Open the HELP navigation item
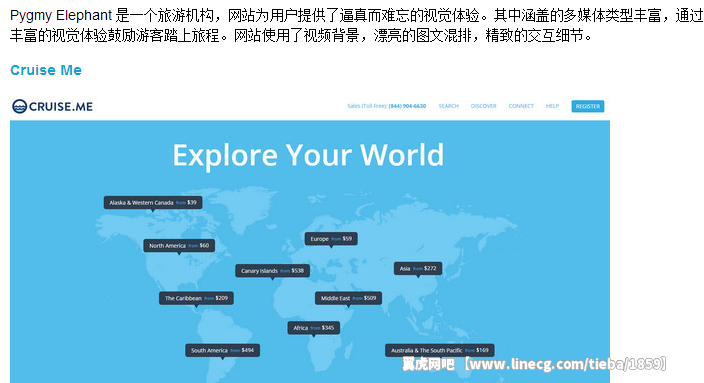 point(552,106)
